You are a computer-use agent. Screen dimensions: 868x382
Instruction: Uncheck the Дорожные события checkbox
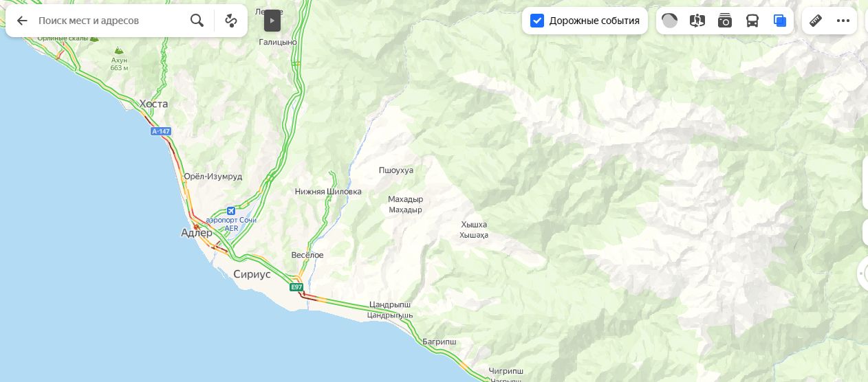coord(537,21)
